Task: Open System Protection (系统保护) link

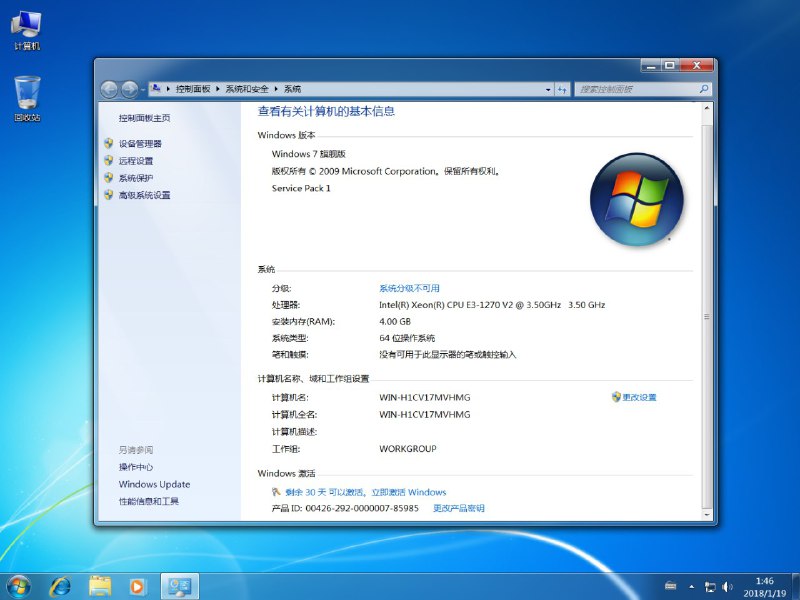Action: click(x=136, y=178)
